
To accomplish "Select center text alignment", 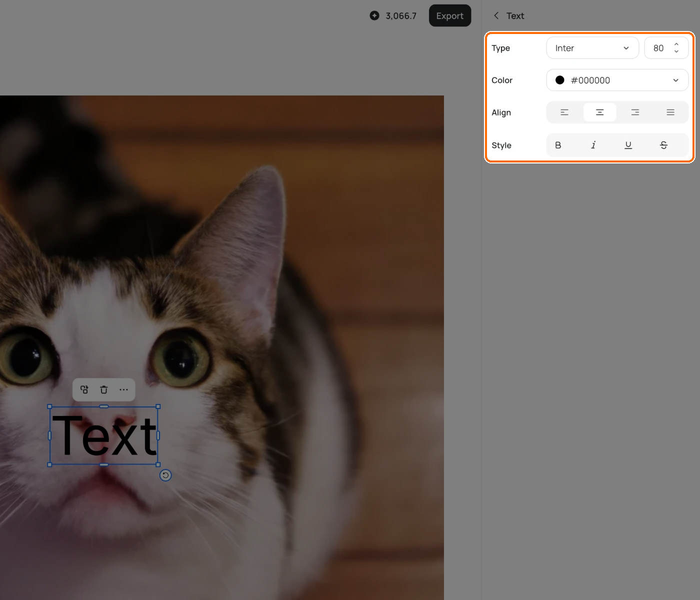I will tap(600, 112).
